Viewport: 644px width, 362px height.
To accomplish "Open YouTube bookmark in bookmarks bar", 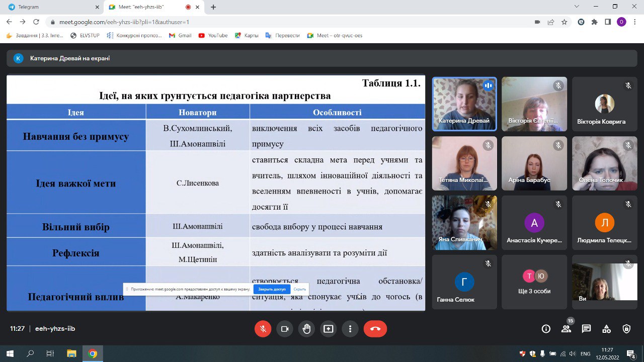I will click(x=213, y=36).
